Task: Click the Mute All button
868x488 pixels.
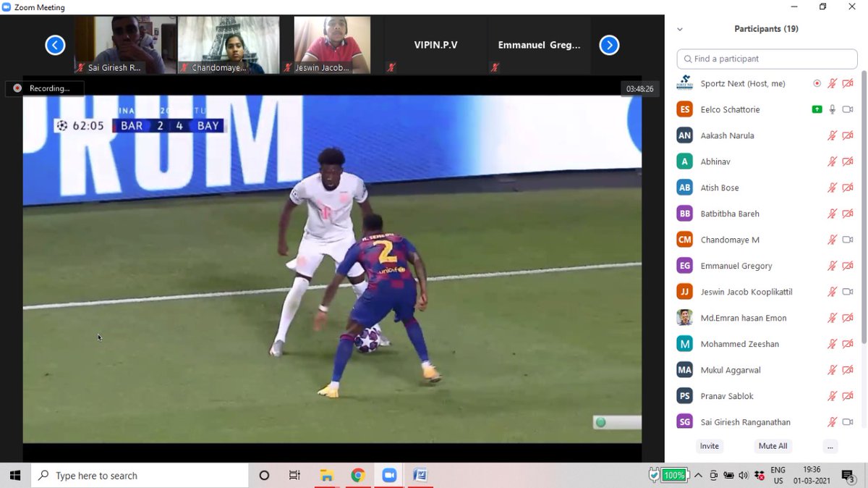Action: coord(773,446)
